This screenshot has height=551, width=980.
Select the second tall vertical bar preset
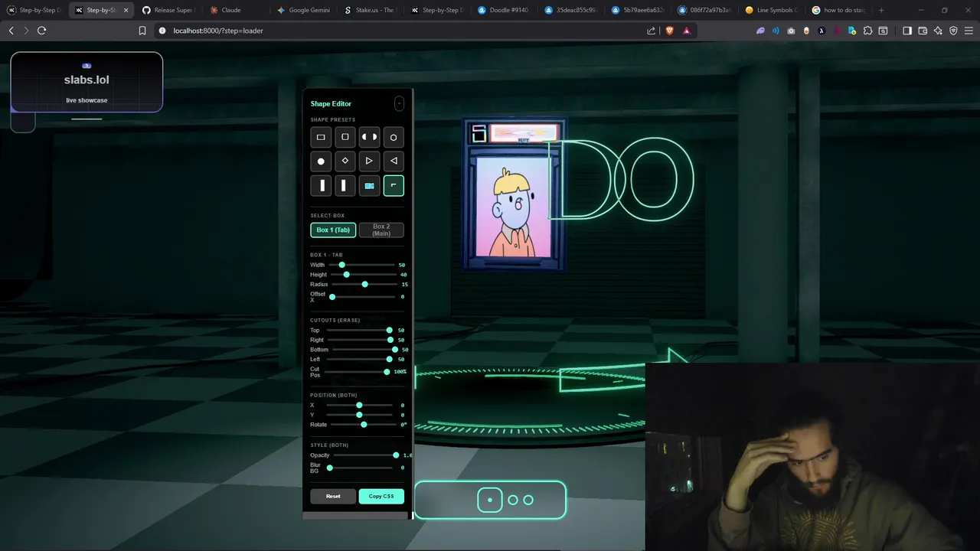pyautogui.click(x=345, y=185)
